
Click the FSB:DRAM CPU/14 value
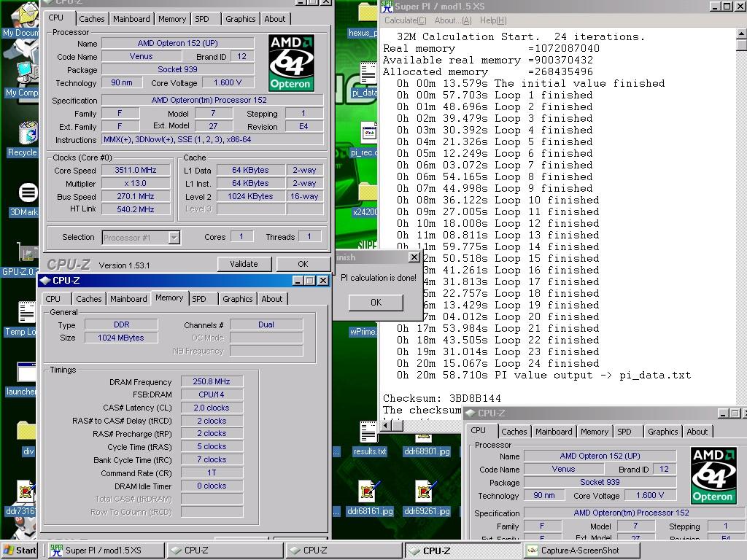212,394
